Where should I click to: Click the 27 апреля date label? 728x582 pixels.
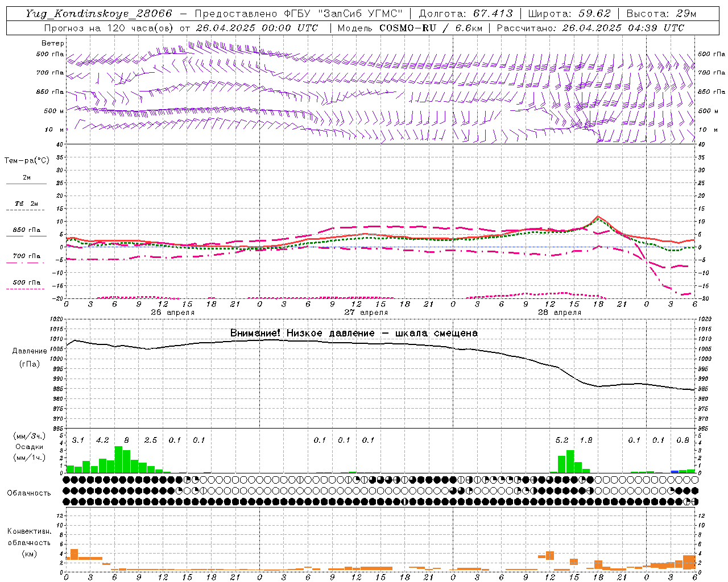click(366, 313)
